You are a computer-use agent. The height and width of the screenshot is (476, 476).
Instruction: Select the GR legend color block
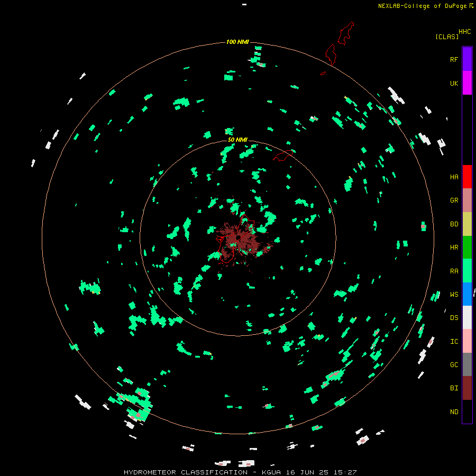(x=467, y=200)
